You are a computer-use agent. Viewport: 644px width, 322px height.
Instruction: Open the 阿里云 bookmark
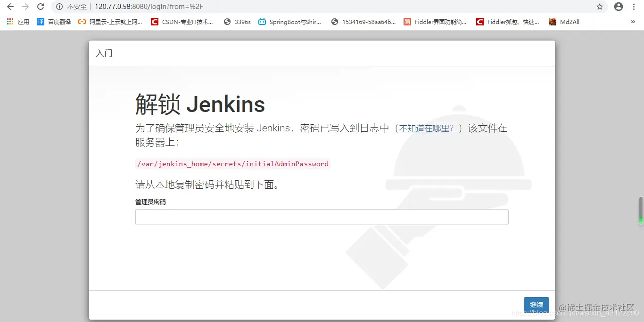(x=110, y=22)
